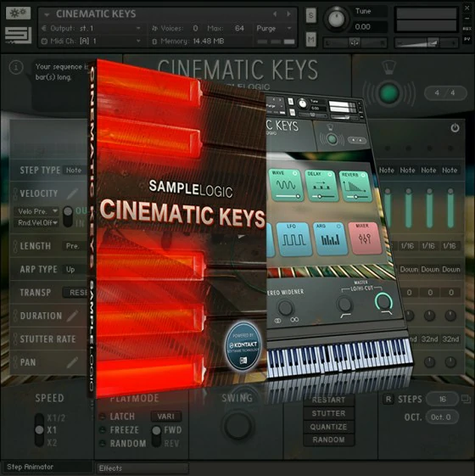Click the volume slider in header
The height and width of the screenshot is (476, 475).
[427, 42]
